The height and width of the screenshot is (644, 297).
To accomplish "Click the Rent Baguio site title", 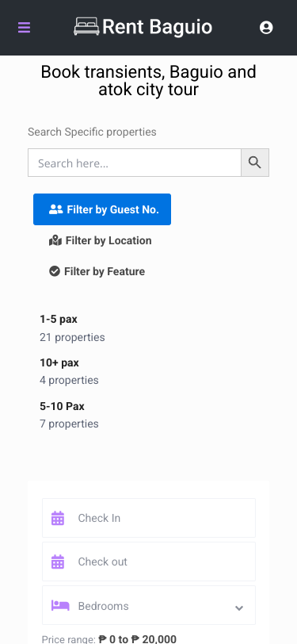I will (157, 27).
